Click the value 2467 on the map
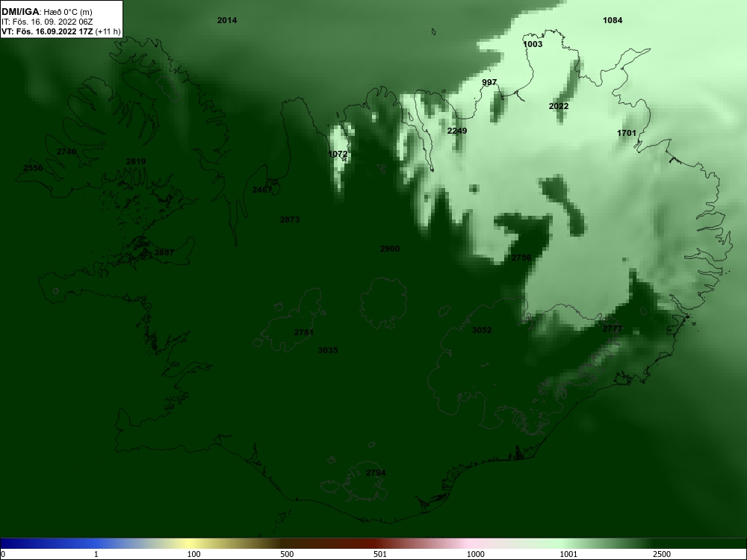The width and height of the screenshot is (747, 560). (262, 190)
